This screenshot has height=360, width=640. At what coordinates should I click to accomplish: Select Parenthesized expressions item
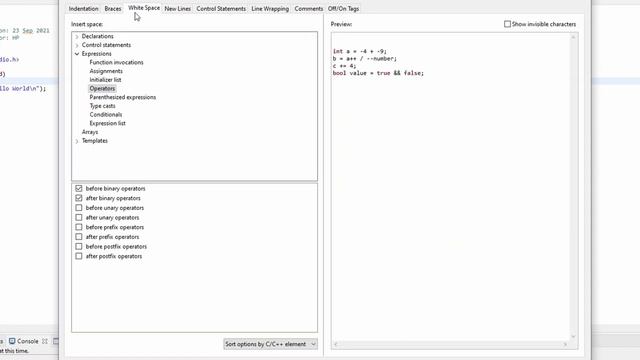coord(122,97)
